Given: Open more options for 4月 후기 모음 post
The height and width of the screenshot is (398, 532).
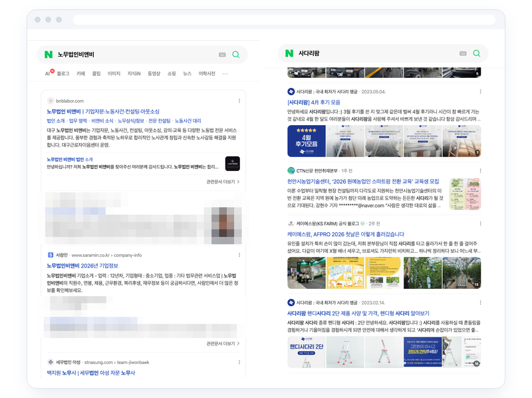Looking at the screenshot, I should pos(480,92).
